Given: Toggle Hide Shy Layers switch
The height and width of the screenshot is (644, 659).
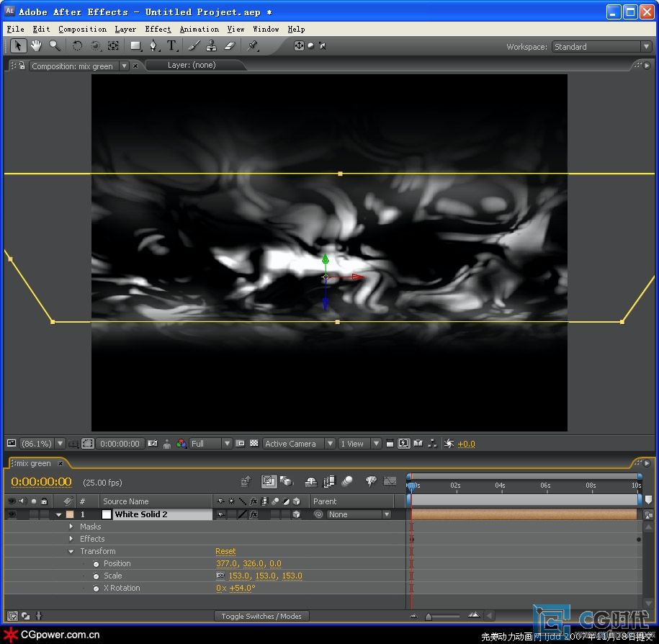Looking at the screenshot, I should point(310,481).
